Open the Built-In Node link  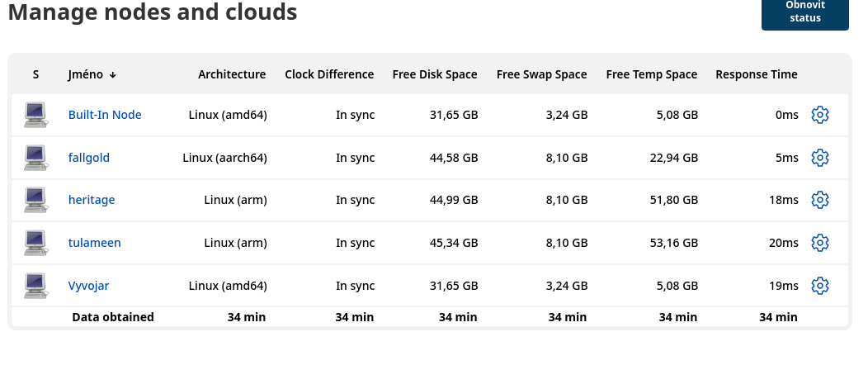point(105,115)
